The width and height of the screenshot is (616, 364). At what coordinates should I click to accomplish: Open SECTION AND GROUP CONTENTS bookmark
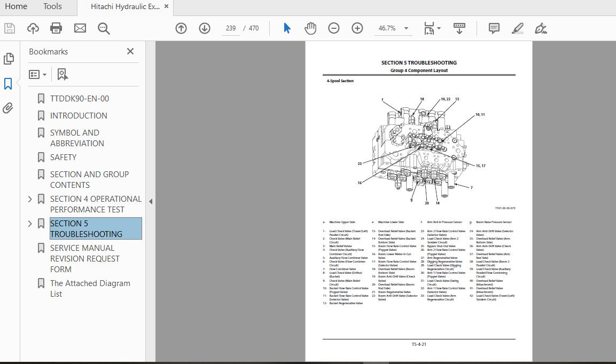tap(89, 179)
